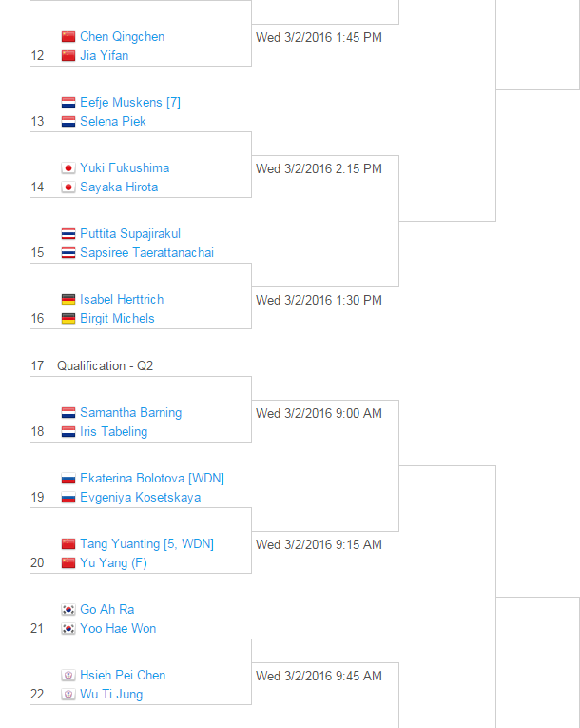This screenshot has height=728, width=580.
Task: Open Selena Piek's player page
Action: tap(112, 122)
